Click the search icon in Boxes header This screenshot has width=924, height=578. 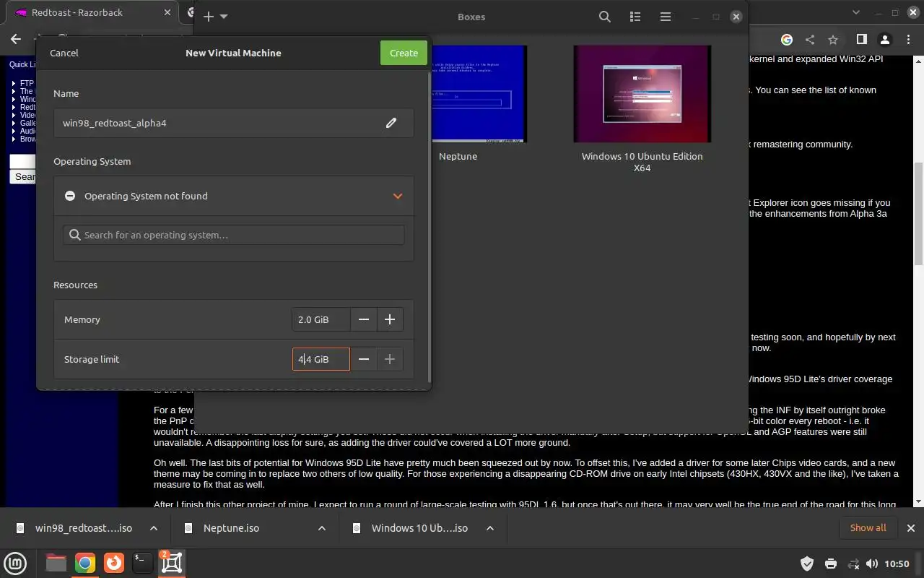[x=605, y=17]
